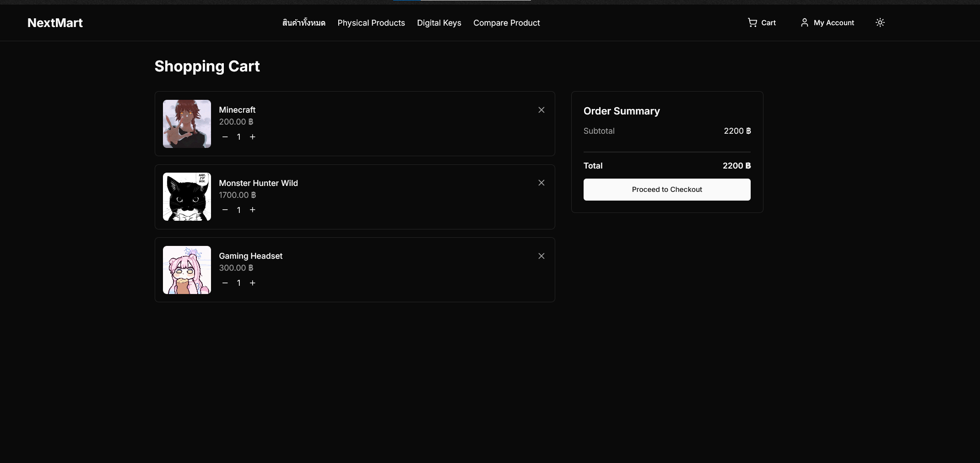Open the Cart from the header
The image size is (980, 463).
tap(762, 22)
